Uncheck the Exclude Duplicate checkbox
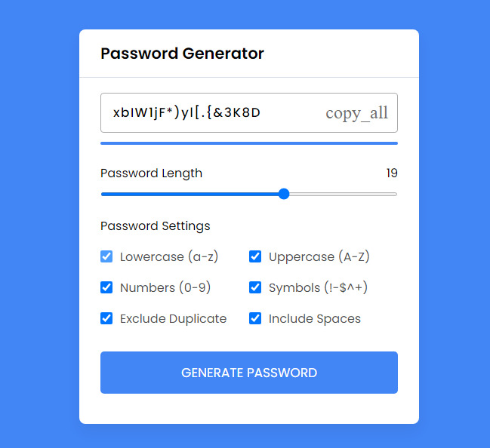 106,318
